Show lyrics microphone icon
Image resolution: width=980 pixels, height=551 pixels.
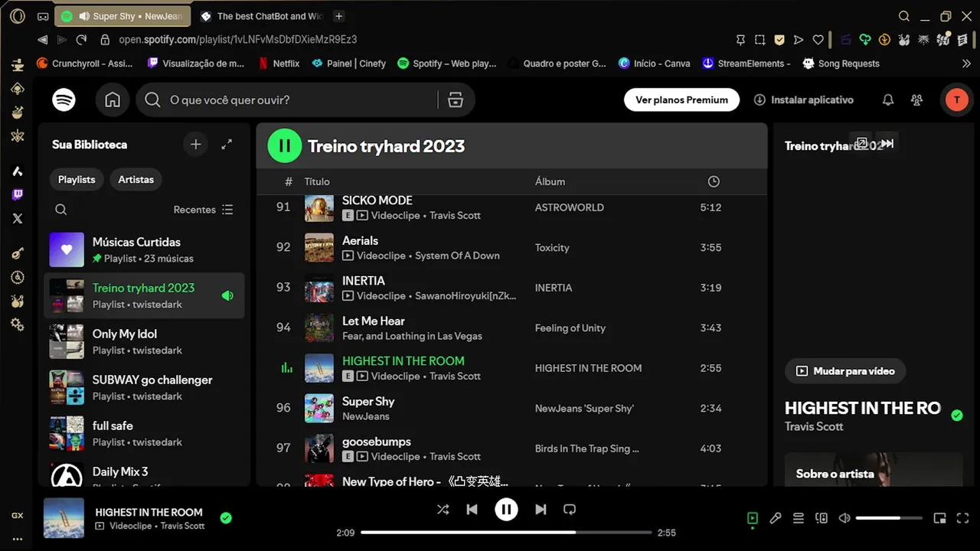[x=776, y=518]
